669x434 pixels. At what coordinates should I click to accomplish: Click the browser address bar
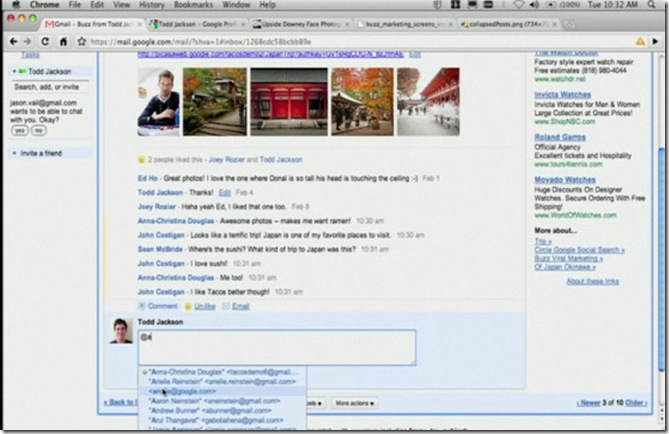358,42
